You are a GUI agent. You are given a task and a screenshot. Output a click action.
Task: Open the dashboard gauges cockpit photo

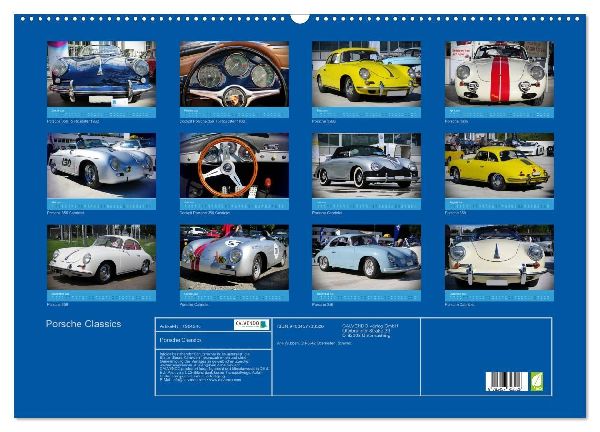pyautogui.click(x=234, y=73)
